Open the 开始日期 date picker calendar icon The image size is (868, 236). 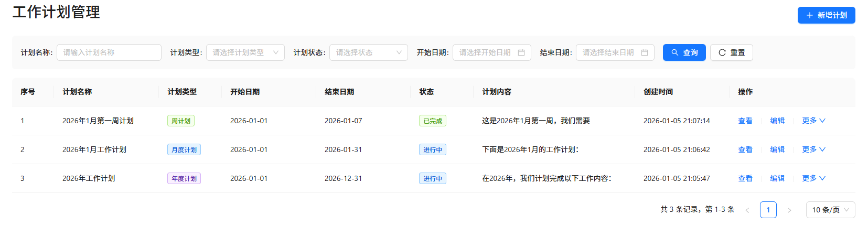point(521,52)
